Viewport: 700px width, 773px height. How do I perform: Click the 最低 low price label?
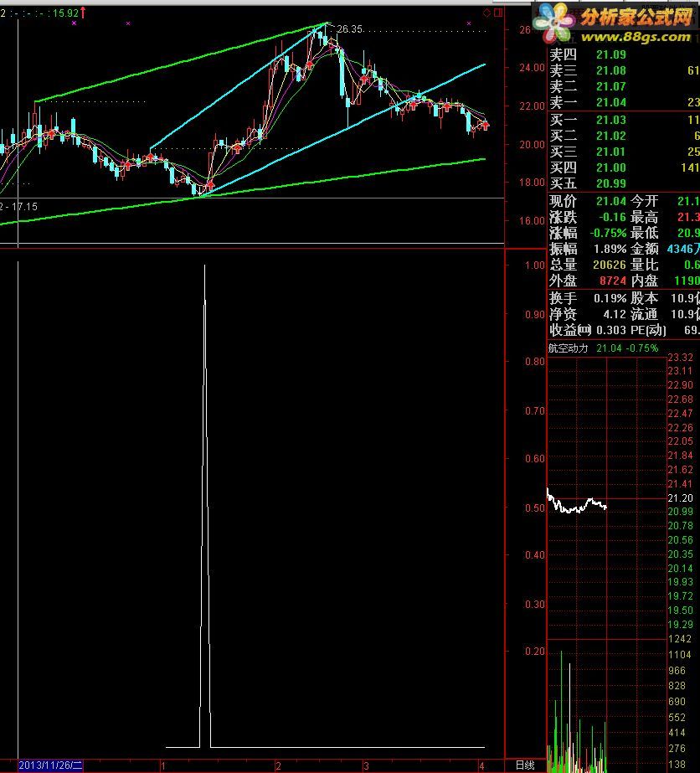click(x=644, y=233)
